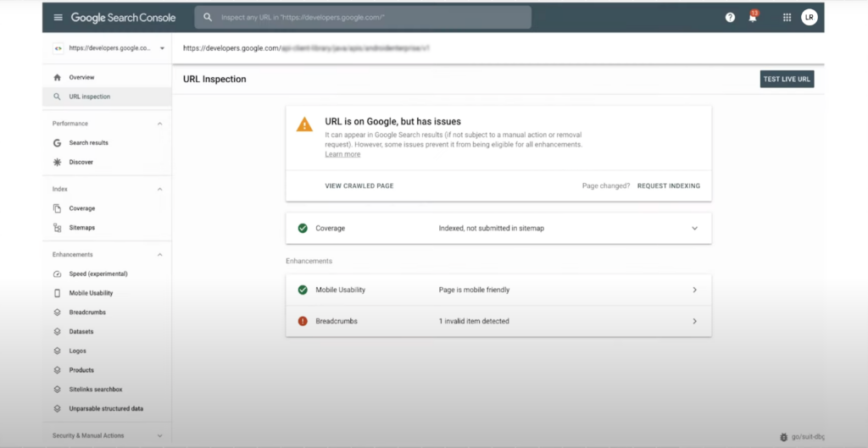Open the hamburger navigation menu

pos(58,18)
